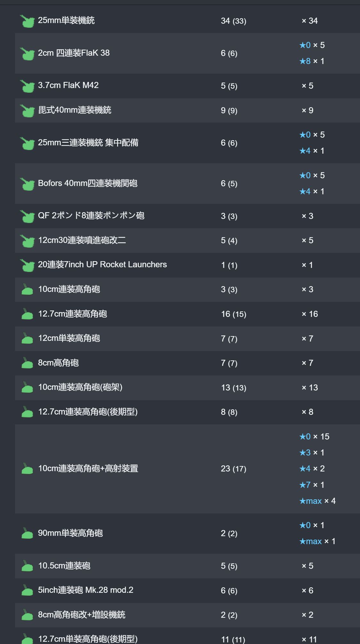Click the AA gun icon beside 25mm単装機銃
The image size is (360, 644).
point(27,21)
